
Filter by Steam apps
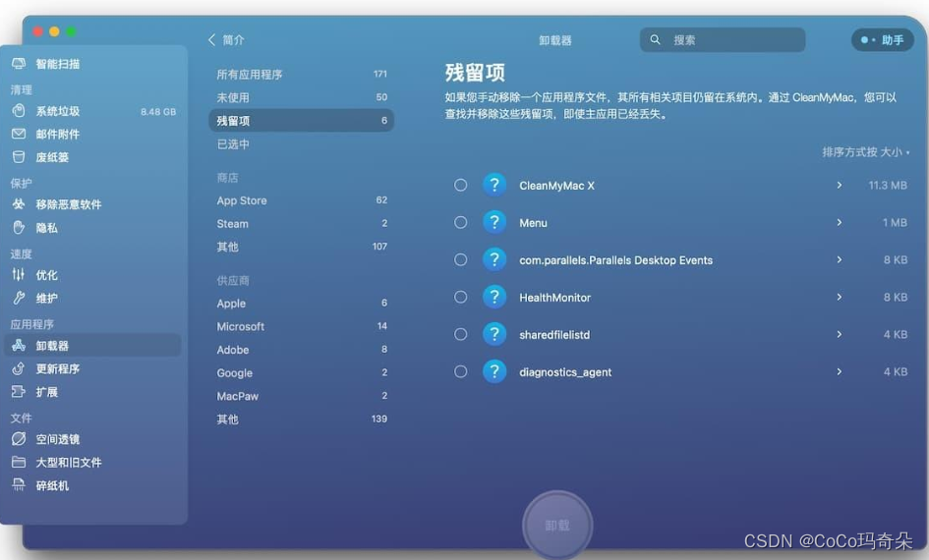[301, 223]
